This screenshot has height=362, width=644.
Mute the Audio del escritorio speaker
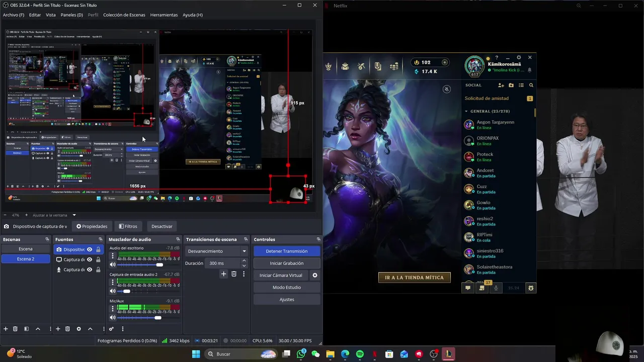pos(113,264)
